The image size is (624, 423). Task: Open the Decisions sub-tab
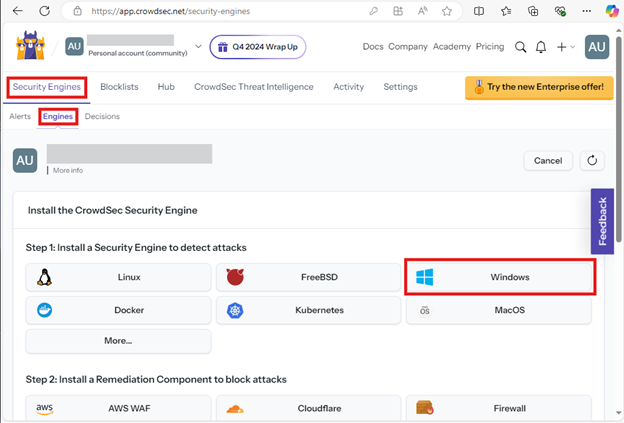click(102, 117)
